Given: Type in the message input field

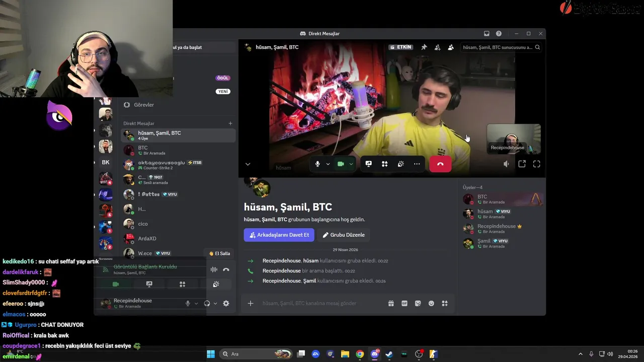Looking at the screenshot, I should pyautogui.click(x=322, y=303).
